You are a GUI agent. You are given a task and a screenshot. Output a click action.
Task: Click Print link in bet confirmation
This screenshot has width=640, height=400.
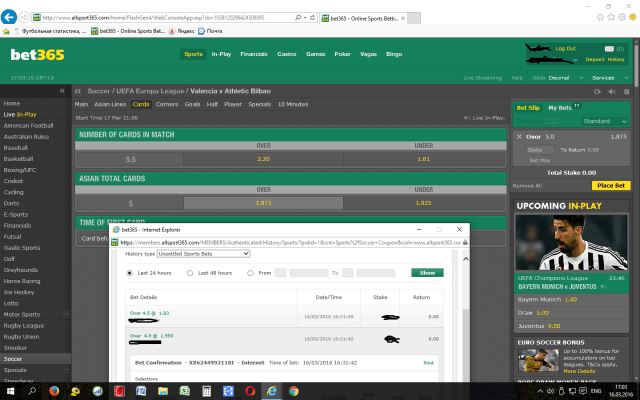pyautogui.click(x=429, y=362)
